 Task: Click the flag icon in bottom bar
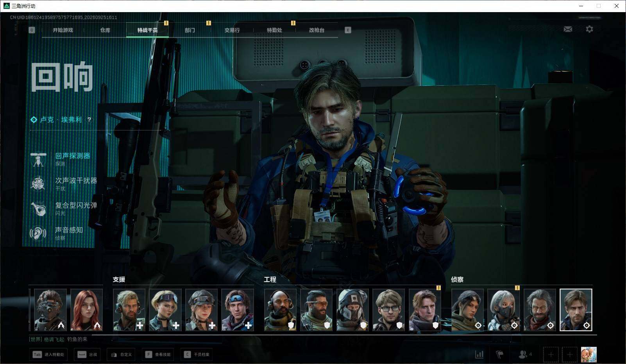(500, 354)
